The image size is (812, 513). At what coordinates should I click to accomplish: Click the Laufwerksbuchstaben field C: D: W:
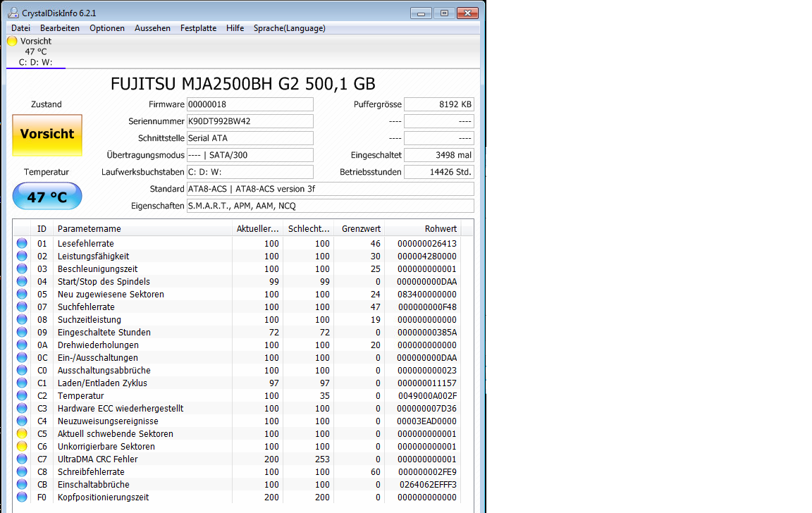(x=250, y=172)
